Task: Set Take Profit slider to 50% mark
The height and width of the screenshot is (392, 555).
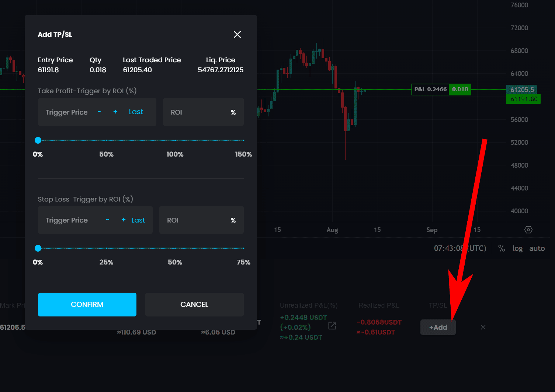Action: click(x=107, y=140)
